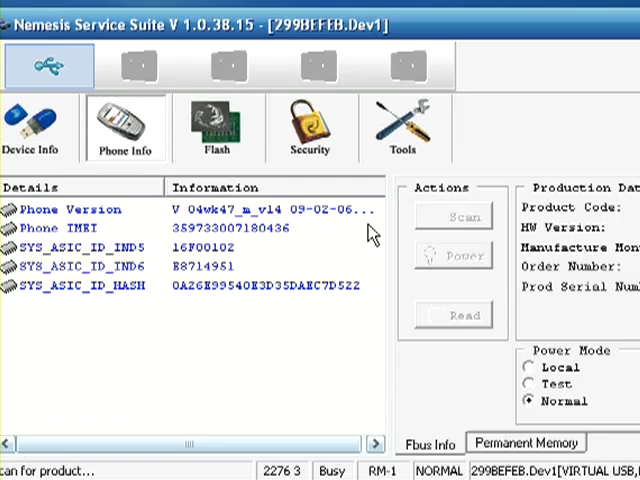The image size is (640, 480).
Task: Click chip icon beside SYS_ASIC_ID_HASH
Action: [9, 286]
